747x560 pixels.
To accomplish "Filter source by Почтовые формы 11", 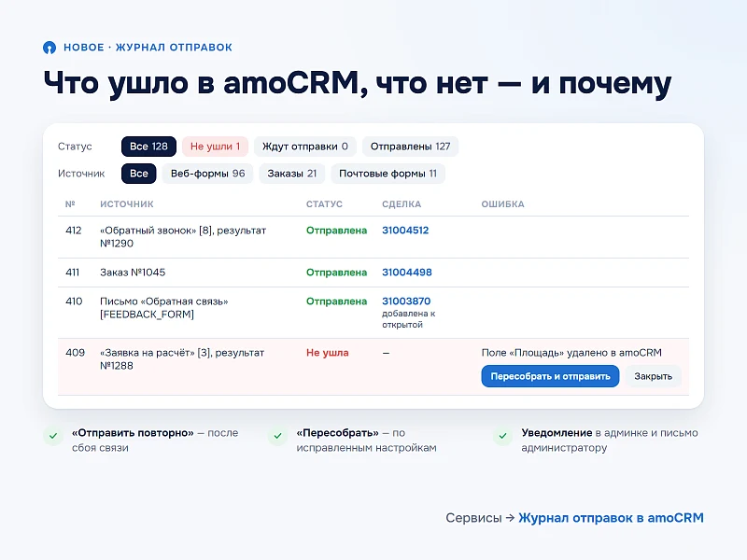I will pos(388,174).
